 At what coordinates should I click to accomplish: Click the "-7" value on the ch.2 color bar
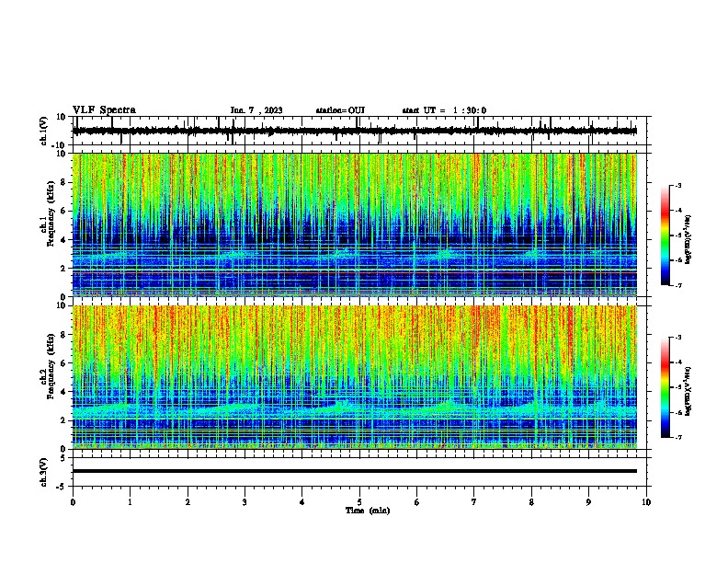pos(677,438)
